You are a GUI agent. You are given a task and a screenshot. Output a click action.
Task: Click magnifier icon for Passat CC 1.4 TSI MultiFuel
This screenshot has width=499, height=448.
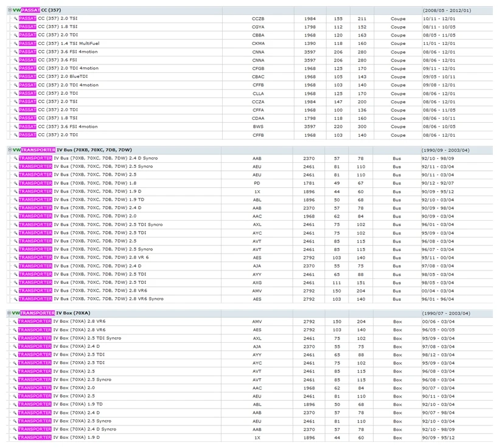point(15,44)
